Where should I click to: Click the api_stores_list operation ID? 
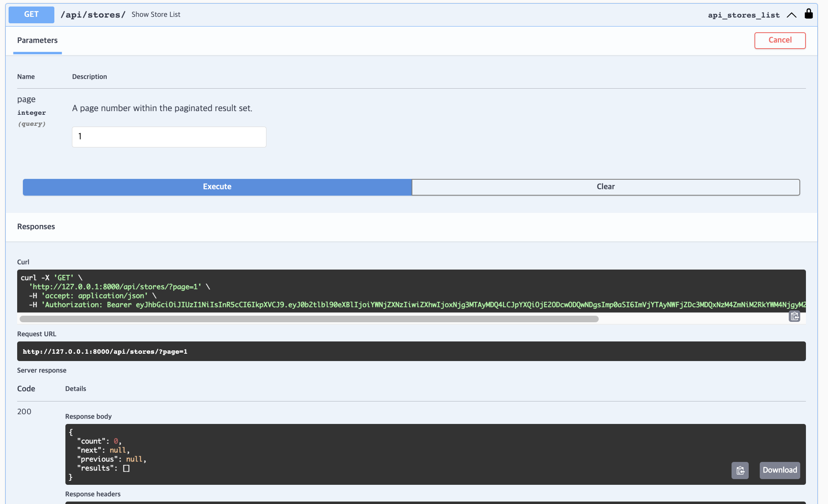tap(743, 15)
